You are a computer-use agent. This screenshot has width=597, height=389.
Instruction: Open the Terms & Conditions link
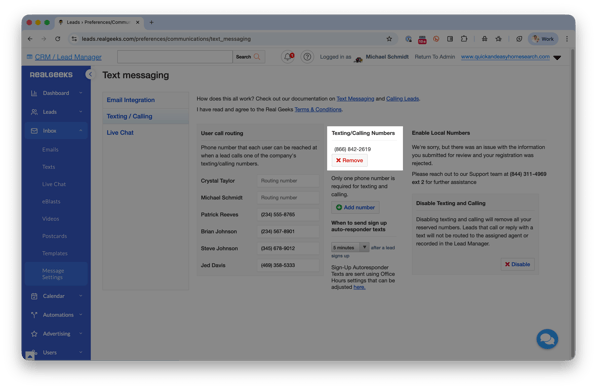(318, 109)
